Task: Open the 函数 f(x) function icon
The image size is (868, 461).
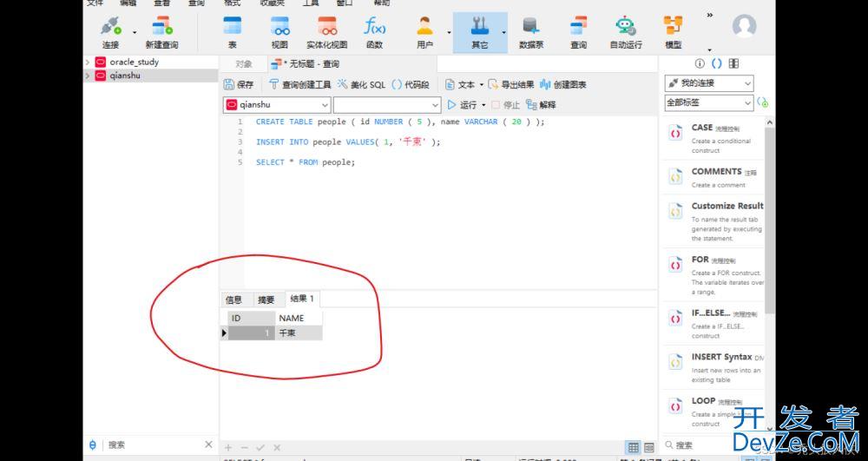Action: (375, 33)
